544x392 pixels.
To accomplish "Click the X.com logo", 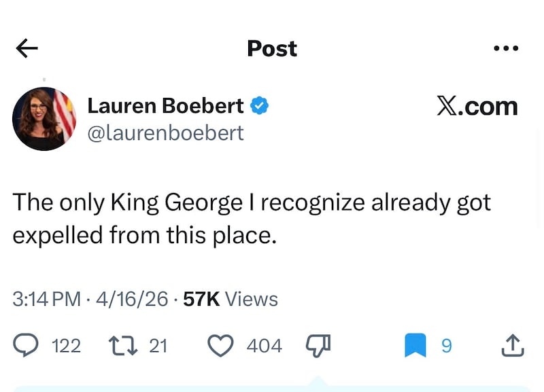I will click(x=477, y=105).
